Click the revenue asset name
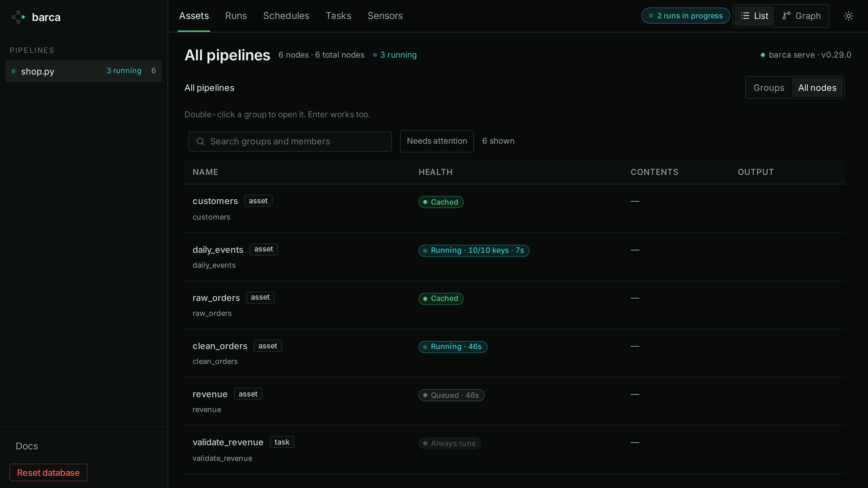The image size is (868, 488). click(210, 394)
